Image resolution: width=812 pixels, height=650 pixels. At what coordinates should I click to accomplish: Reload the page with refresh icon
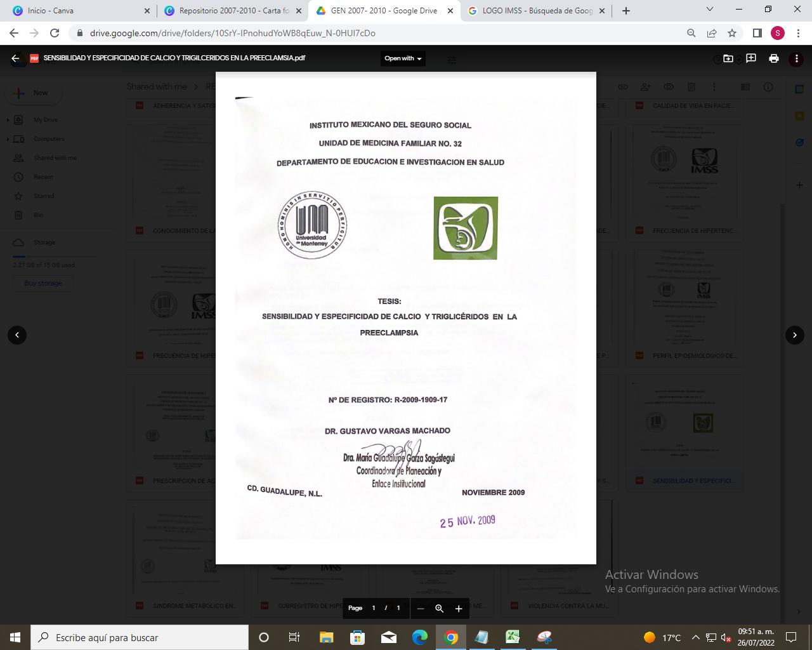(55, 33)
